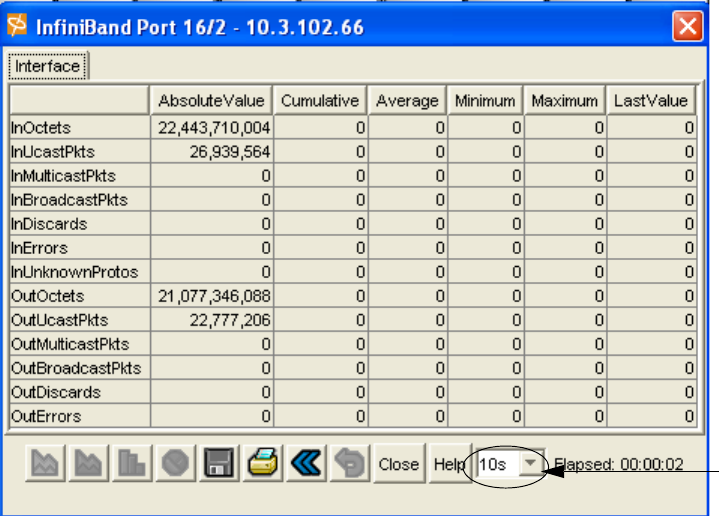719x516 pixels.
Task: Click the value 21,077,346,088
Action: [x=214, y=296]
